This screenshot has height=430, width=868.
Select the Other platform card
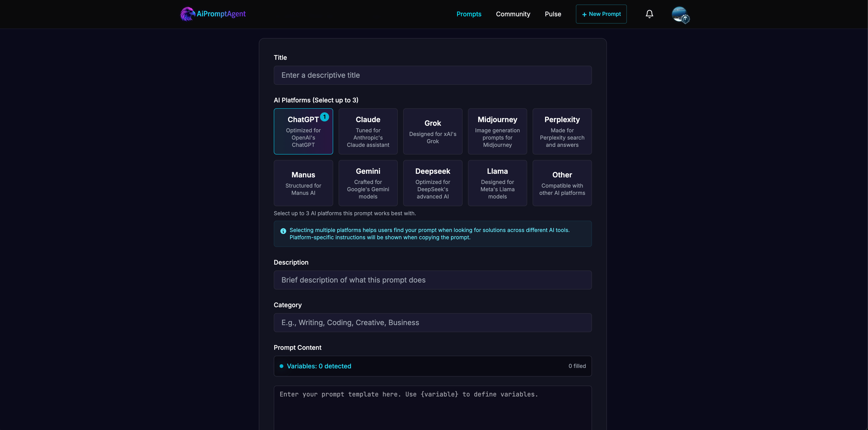[x=562, y=183]
